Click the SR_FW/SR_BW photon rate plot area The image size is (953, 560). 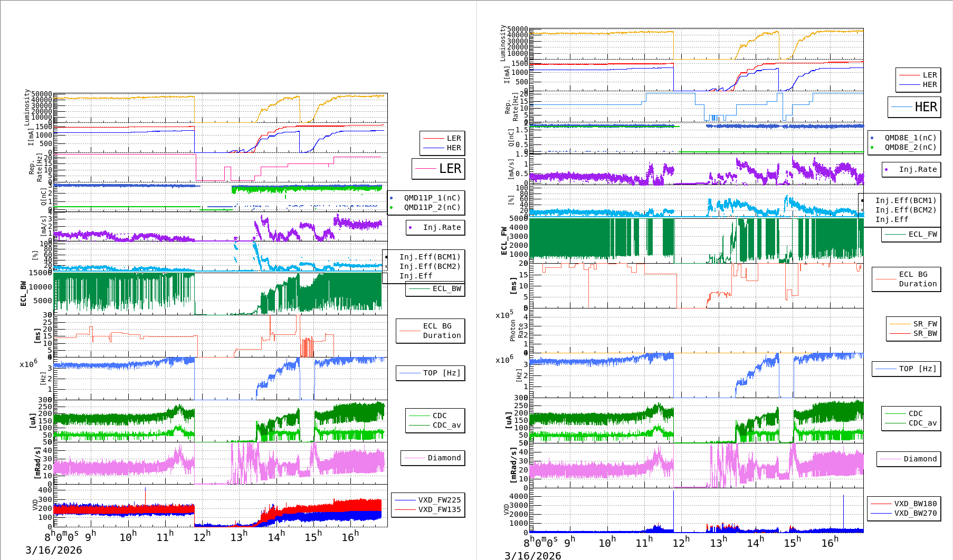point(697,331)
